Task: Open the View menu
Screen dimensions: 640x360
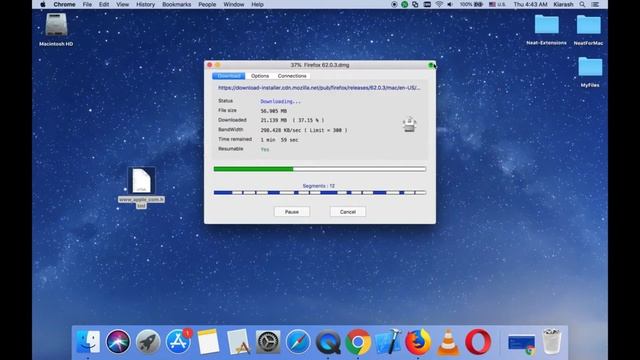Action: pos(122,4)
